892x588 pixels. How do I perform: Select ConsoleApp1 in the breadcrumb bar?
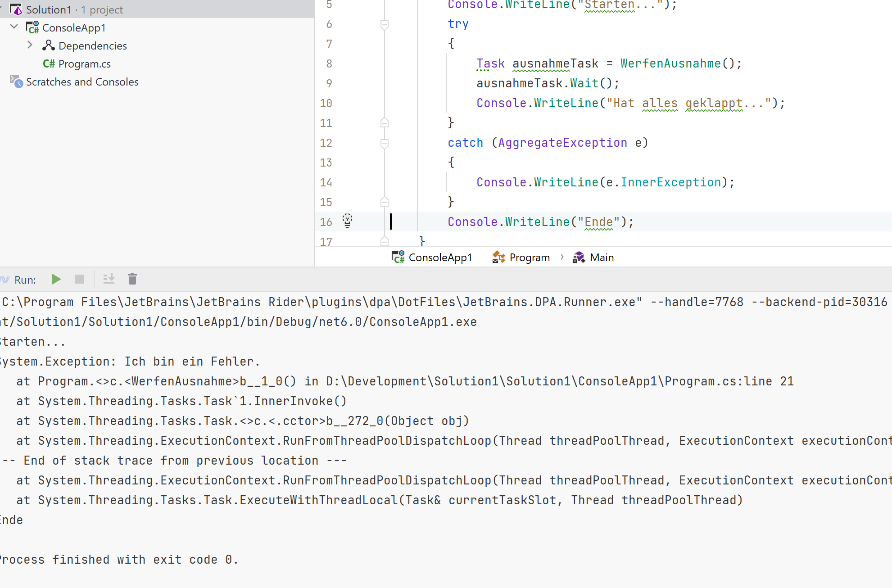(x=440, y=258)
